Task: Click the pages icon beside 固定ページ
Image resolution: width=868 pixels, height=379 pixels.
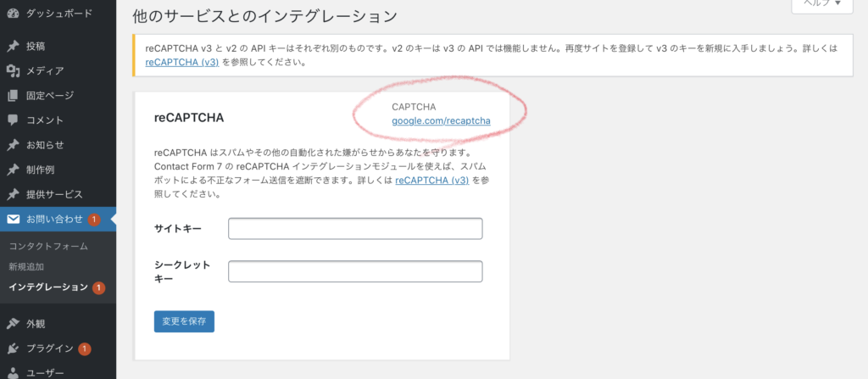Action: [x=14, y=95]
